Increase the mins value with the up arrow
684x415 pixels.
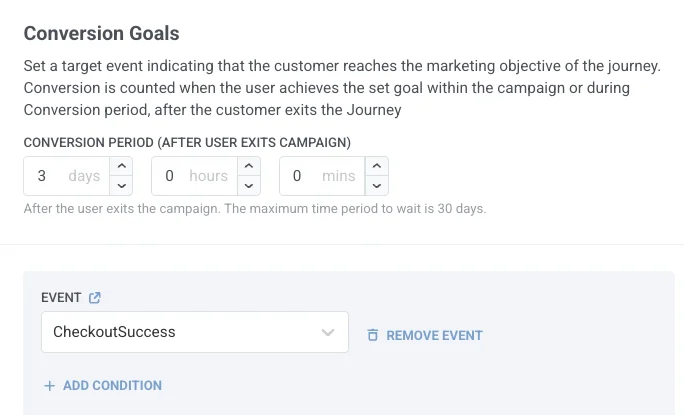(376, 166)
